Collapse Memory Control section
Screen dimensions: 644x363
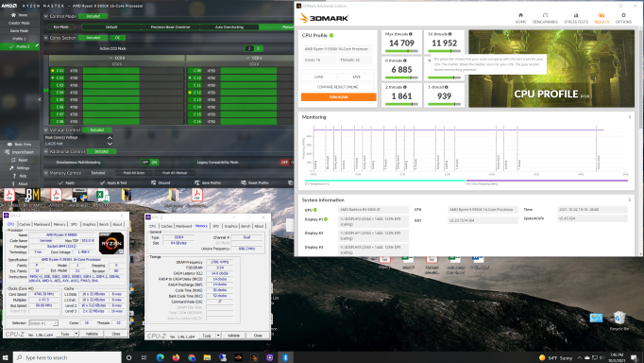[x=46, y=173]
